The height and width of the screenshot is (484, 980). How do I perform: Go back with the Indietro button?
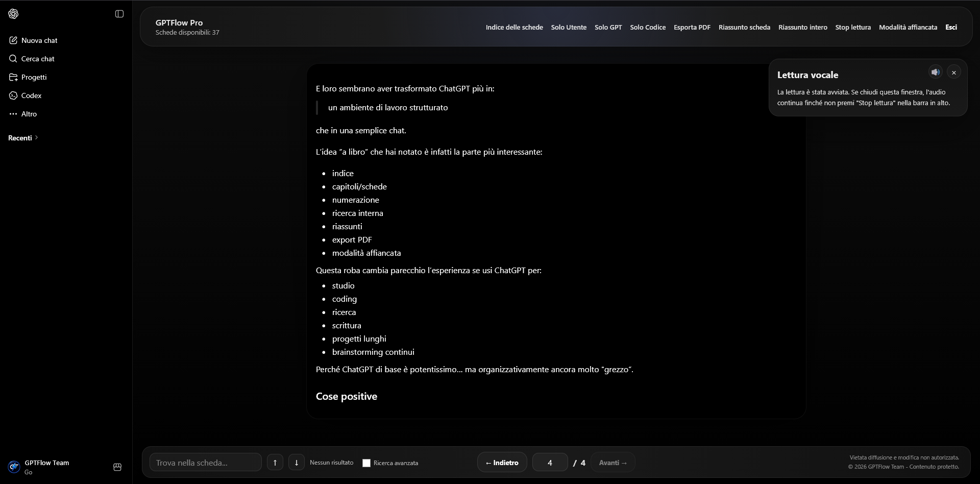coord(502,463)
